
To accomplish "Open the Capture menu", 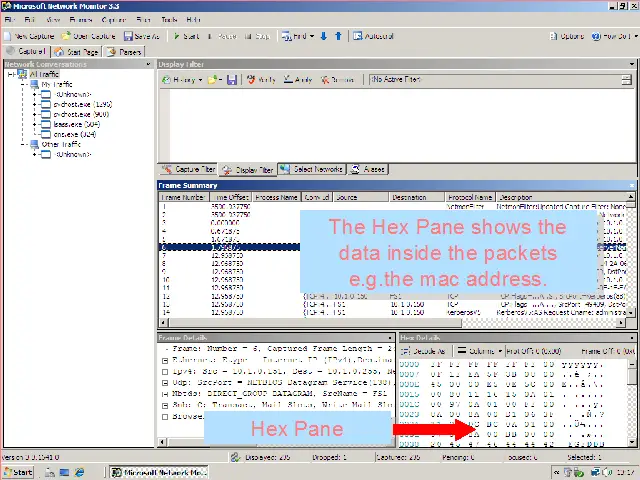I will (113, 20).
